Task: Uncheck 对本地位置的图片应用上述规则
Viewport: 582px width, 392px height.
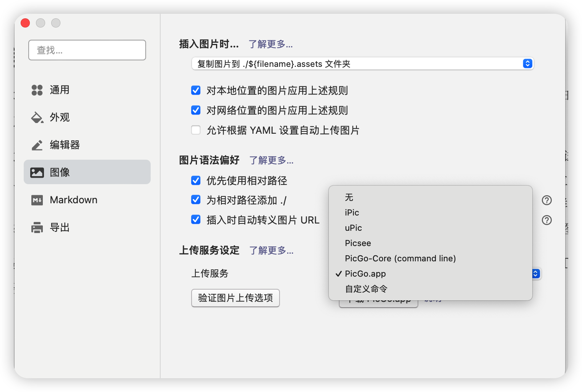Action: coord(195,90)
